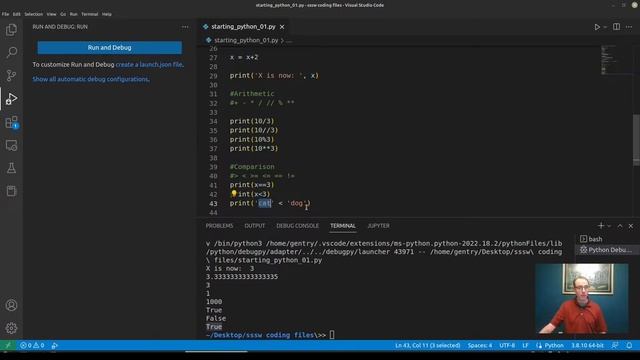The width and height of the screenshot is (640, 360).
Task: Open the Accounts icon
Action: coord(11,305)
